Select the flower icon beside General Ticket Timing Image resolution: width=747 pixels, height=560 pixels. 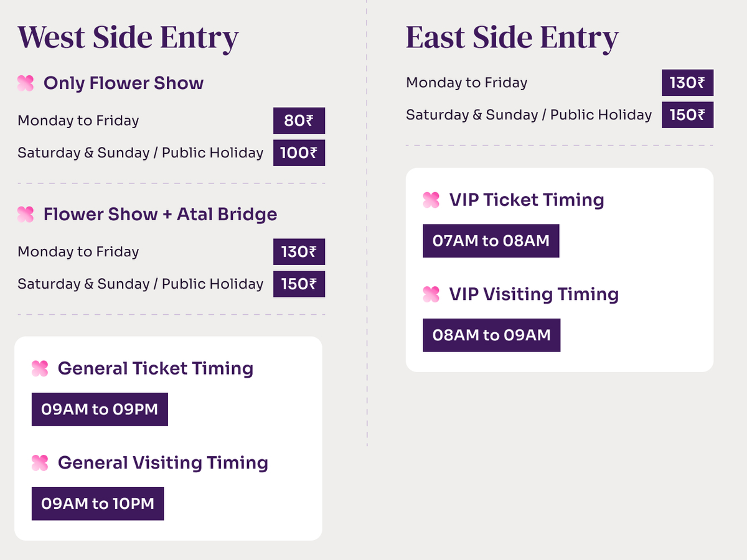point(40,368)
